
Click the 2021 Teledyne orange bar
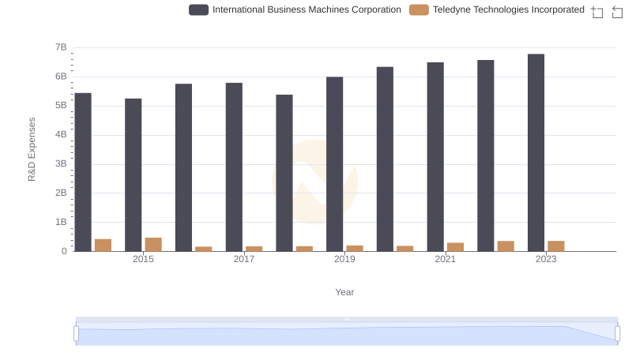456,247
